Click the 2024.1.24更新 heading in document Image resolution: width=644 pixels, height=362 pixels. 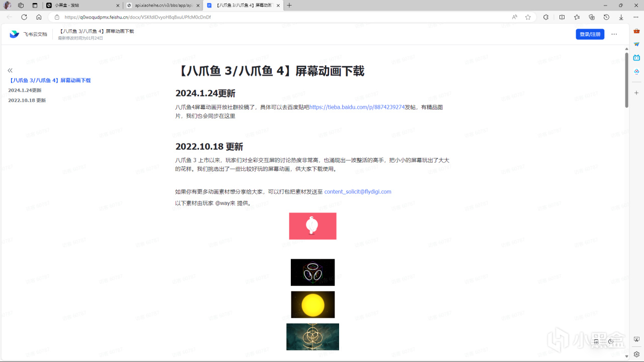205,93
